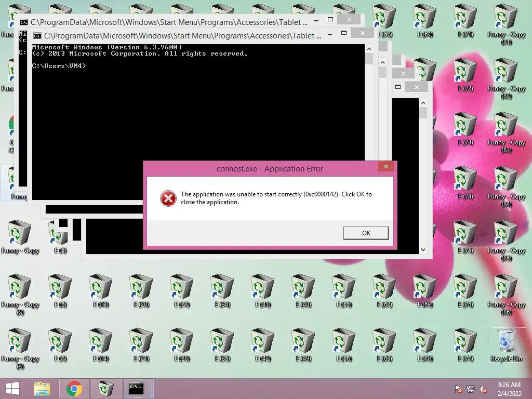Click the muted volume tray icon
This screenshot has height=399, width=532.
[x=483, y=389]
